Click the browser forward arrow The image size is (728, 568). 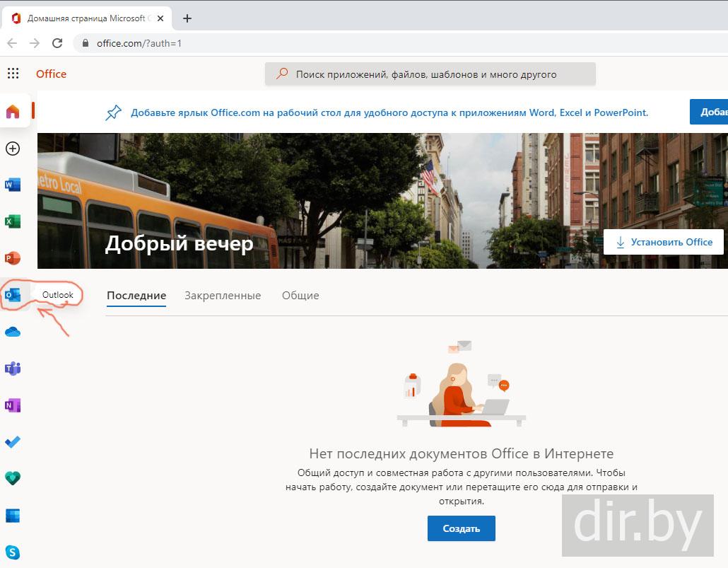[x=35, y=43]
